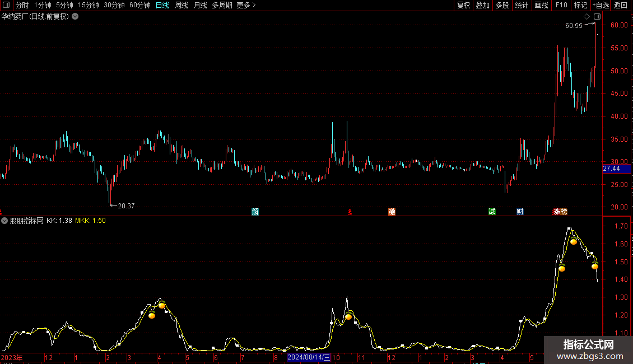The height and width of the screenshot is (364, 633).
Task: Open the 画线 drawing tools
Action: [x=541, y=5]
